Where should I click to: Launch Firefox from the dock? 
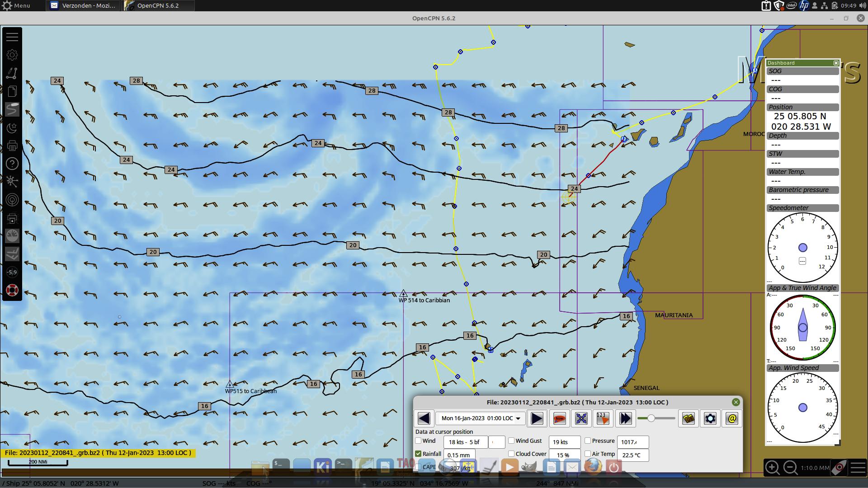click(x=593, y=466)
